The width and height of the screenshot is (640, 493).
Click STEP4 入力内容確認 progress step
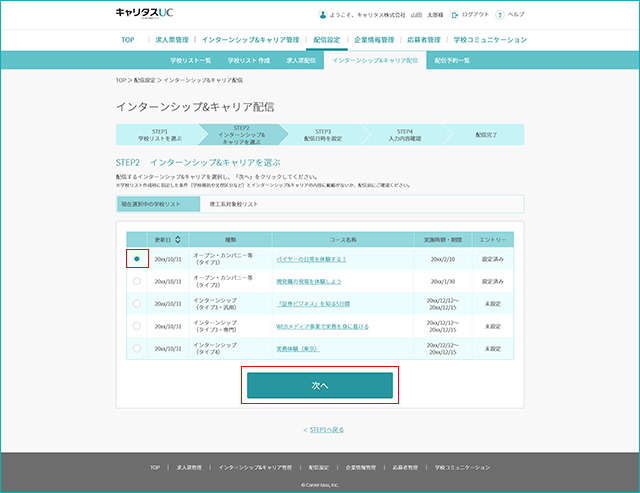(x=404, y=135)
